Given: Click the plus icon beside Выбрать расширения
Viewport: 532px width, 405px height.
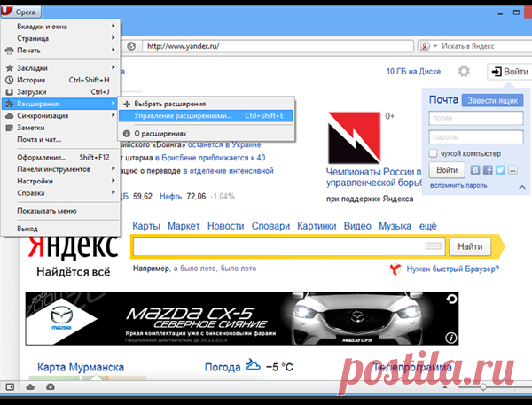Looking at the screenshot, I should pyautogui.click(x=127, y=104).
